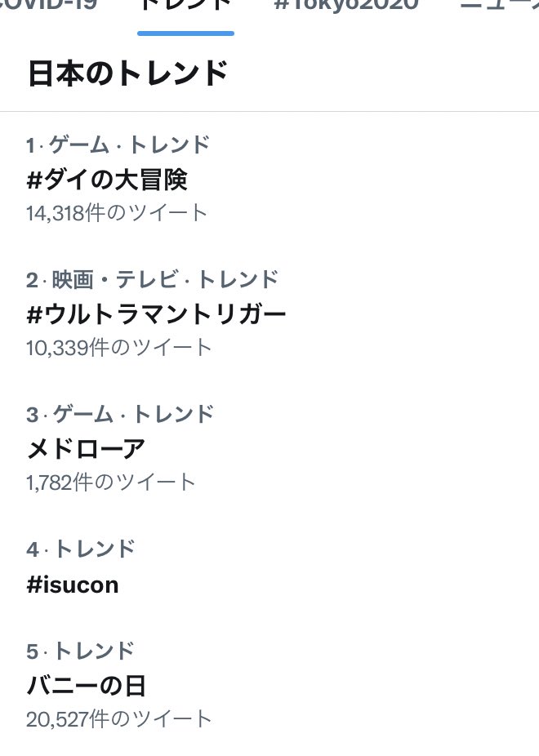Click the 14,318件のツイート count
The width and height of the screenshot is (539, 756).
pos(117,213)
